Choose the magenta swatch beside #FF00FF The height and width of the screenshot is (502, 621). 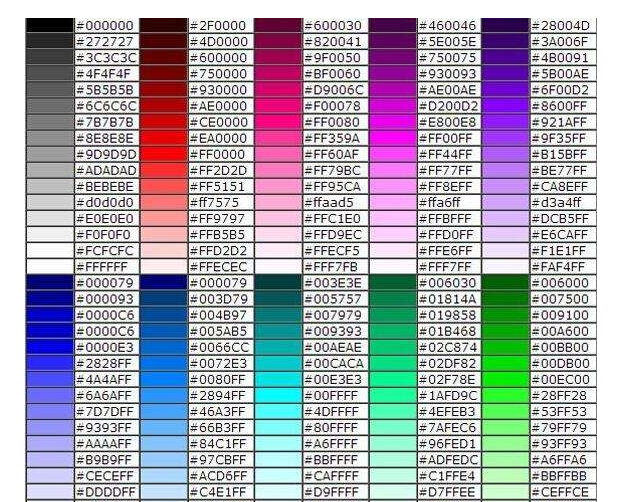pos(392,138)
